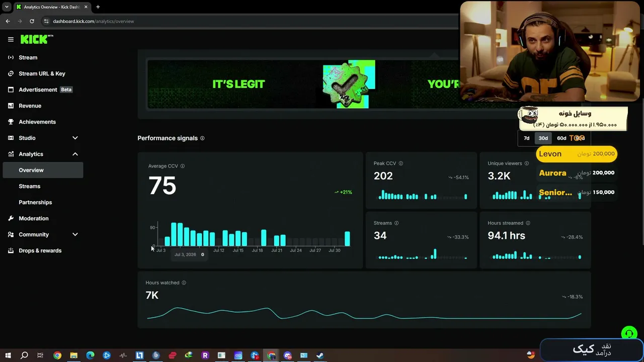Toggle the hamburger sidebar menu
Image resolution: width=644 pixels, height=362 pixels.
[11, 39]
